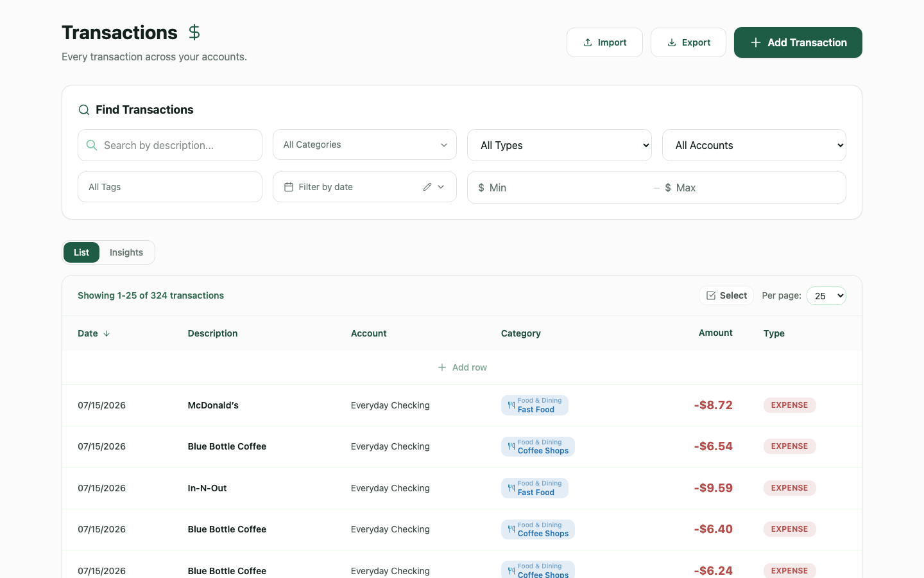Click the Fast Food badge in McDonald's row
This screenshot has height=578, width=924.
(x=535, y=405)
